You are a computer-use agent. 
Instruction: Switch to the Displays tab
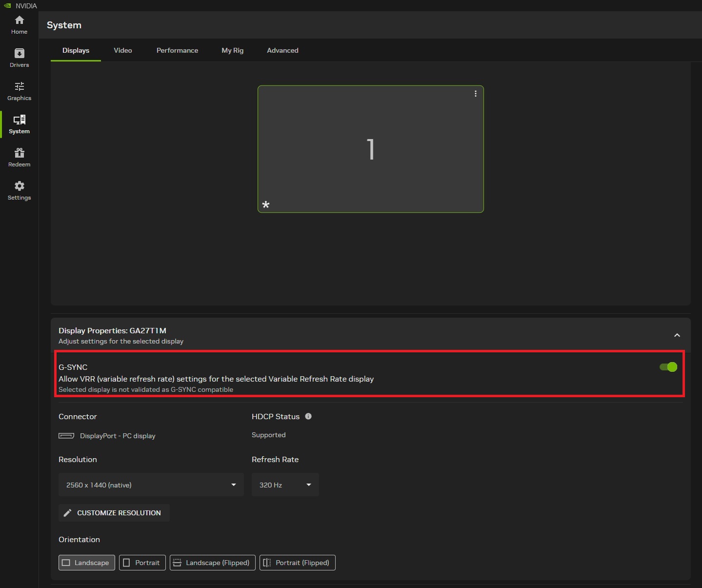pos(76,50)
